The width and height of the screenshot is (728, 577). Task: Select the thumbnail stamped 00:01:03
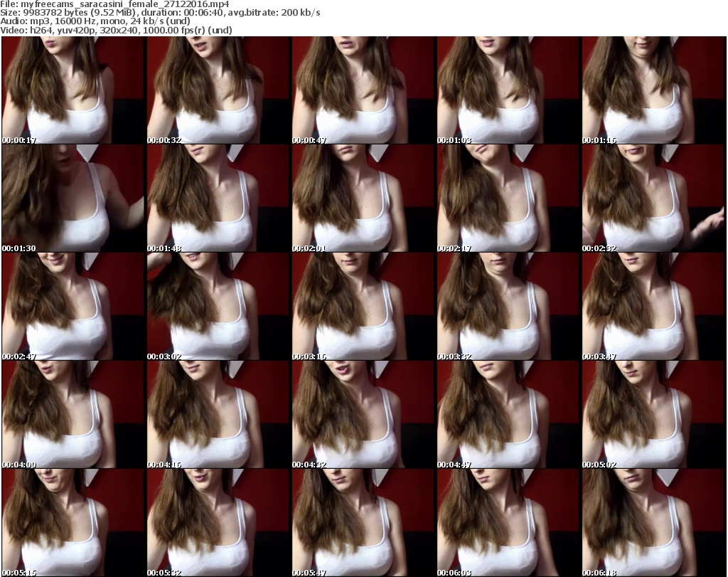[508, 90]
